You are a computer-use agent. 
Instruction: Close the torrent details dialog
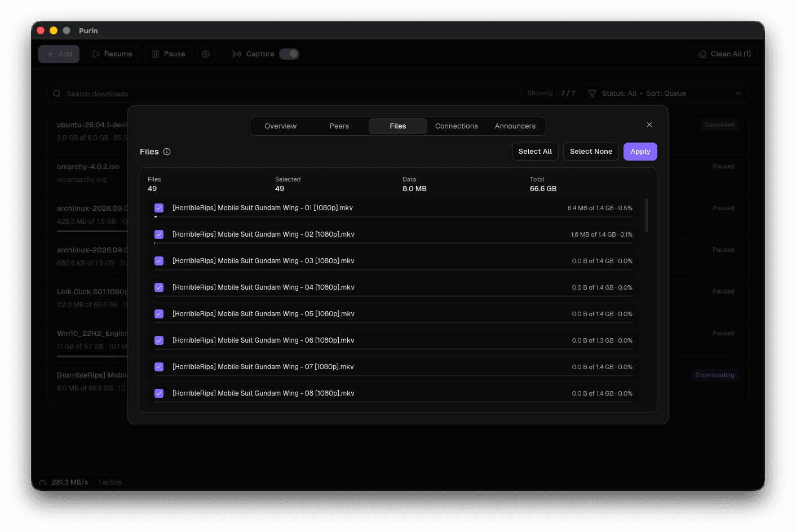point(649,125)
